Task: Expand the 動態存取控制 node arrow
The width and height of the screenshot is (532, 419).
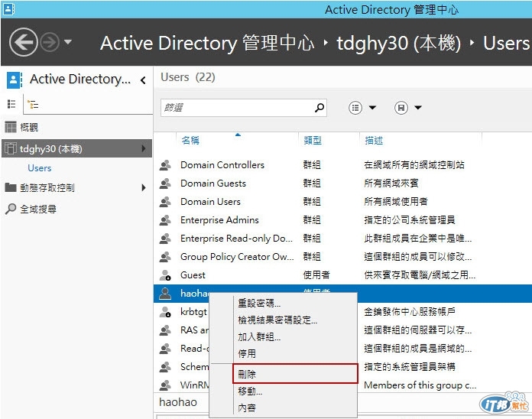Action: coord(144,187)
